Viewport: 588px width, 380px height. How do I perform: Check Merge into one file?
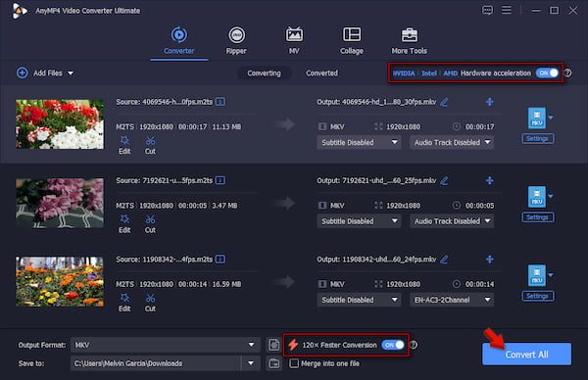click(294, 363)
